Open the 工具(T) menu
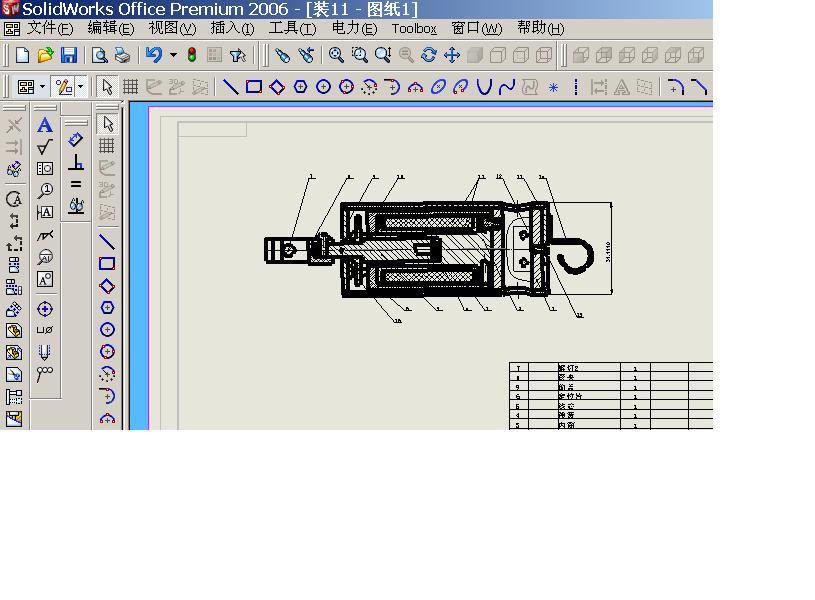The image size is (815, 600). [x=291, y=29]
